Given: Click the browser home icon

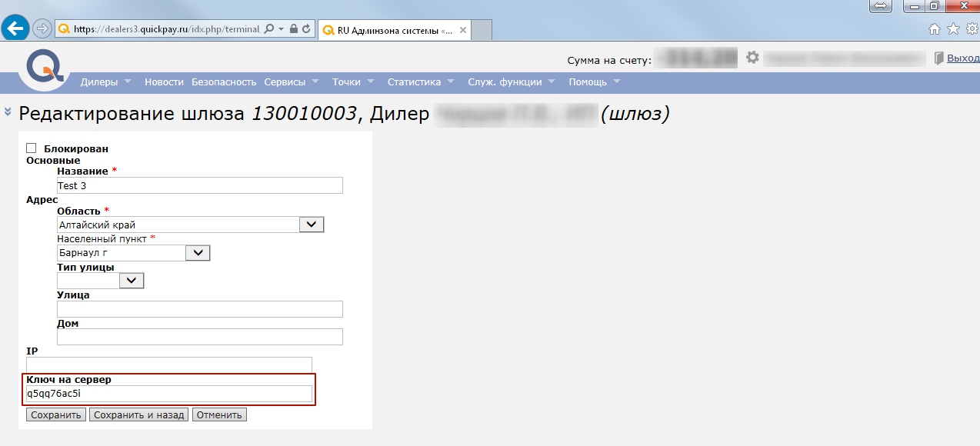Looking at the screenshot, I should [935, 29].
